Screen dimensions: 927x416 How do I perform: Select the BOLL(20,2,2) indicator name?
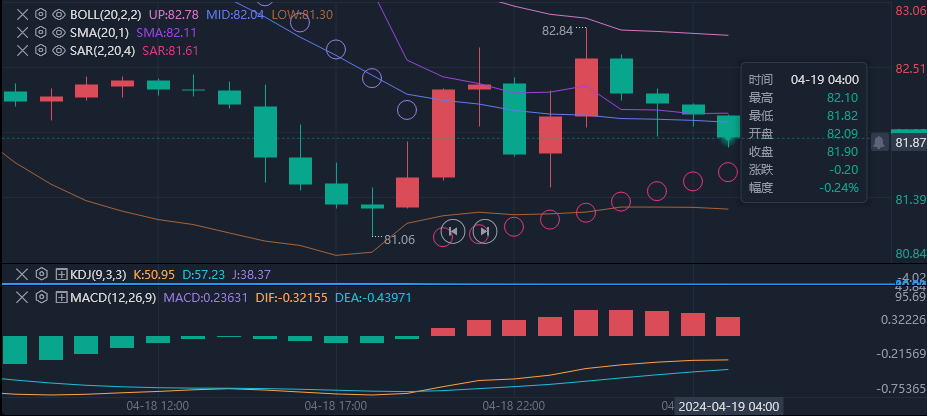(105, 15)
